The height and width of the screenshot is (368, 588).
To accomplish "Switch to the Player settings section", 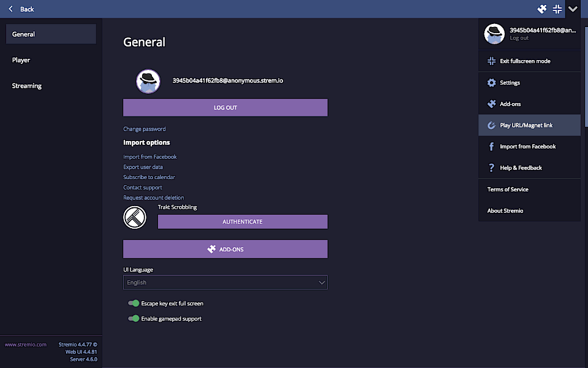I will click(51, 60).
